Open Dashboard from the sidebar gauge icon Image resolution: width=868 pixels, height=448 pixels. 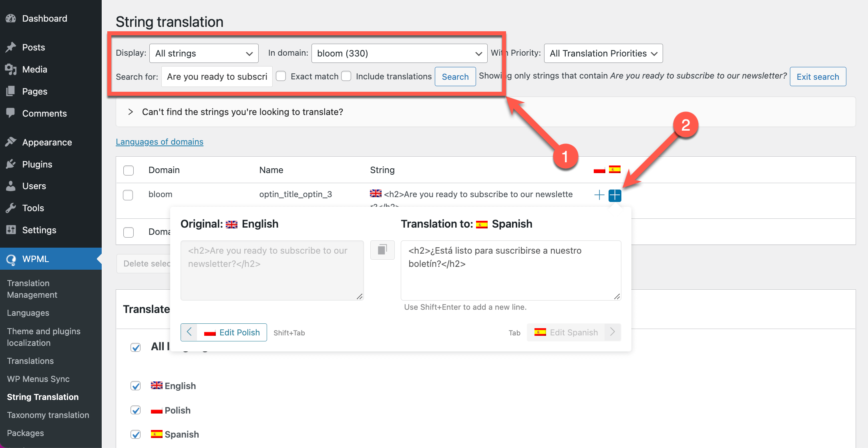[x=11, y=18]
